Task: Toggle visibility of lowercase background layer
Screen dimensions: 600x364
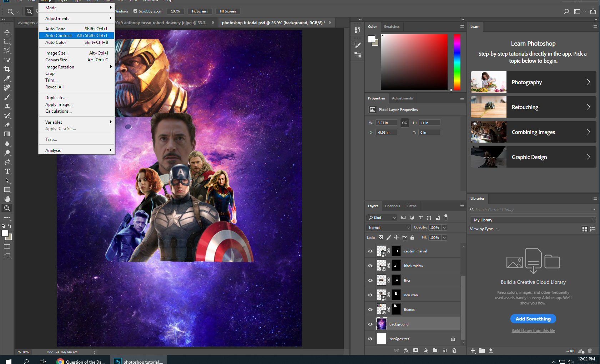Action: tap(370, 324)
